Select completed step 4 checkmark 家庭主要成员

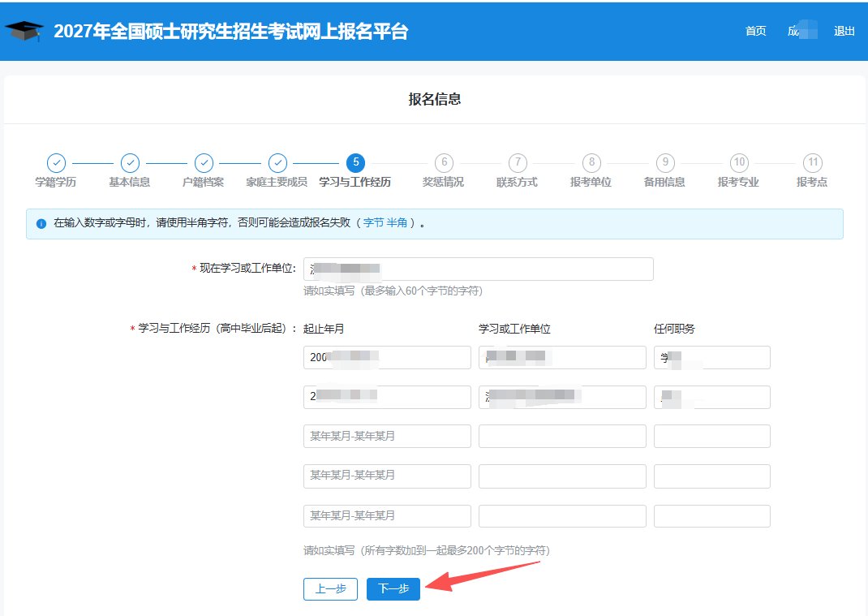pyautogui.click(x=278, y=163)
